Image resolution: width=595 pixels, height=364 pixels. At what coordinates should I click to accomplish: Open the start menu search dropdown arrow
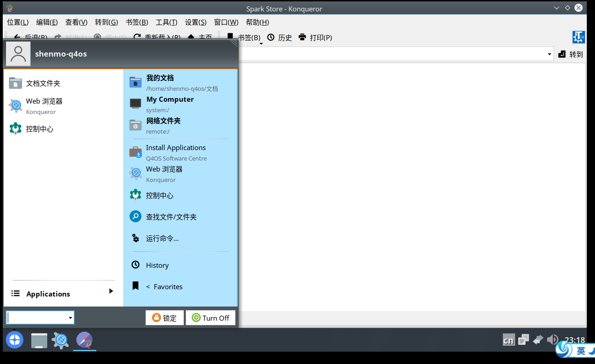[70, 318]
